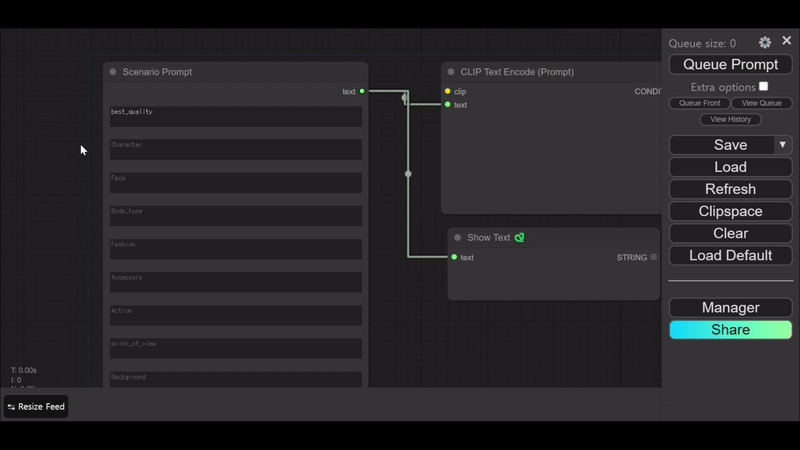Expand the Save dropdown arrow
Viewport: 800px width, 450px height.
[x=783, y=145]
